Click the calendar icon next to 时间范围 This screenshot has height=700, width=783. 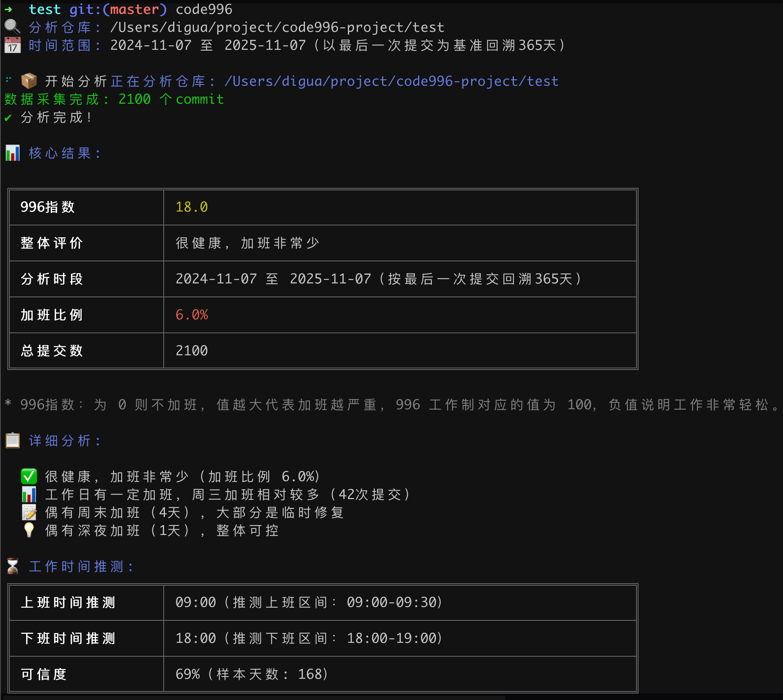point(12,45)
